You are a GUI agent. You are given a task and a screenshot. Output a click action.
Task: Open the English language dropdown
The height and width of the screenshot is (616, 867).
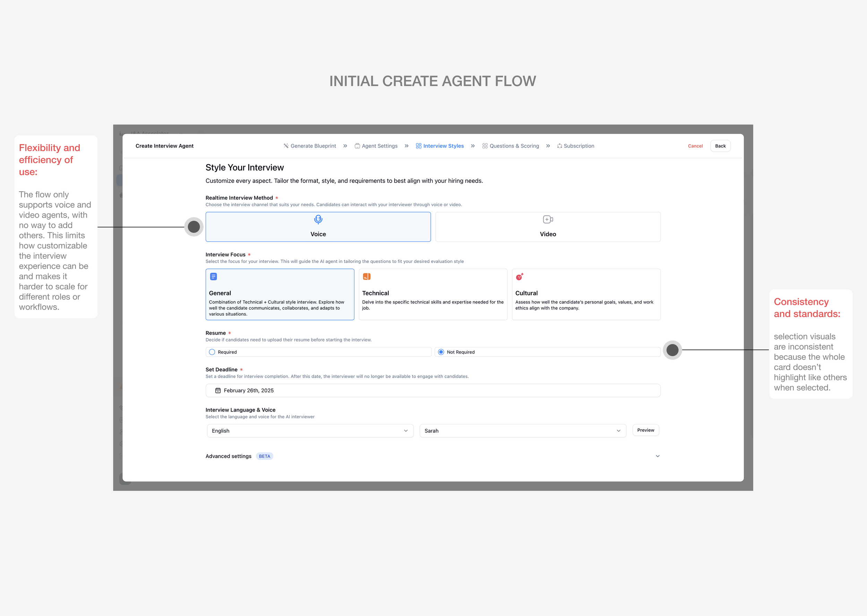310,431
